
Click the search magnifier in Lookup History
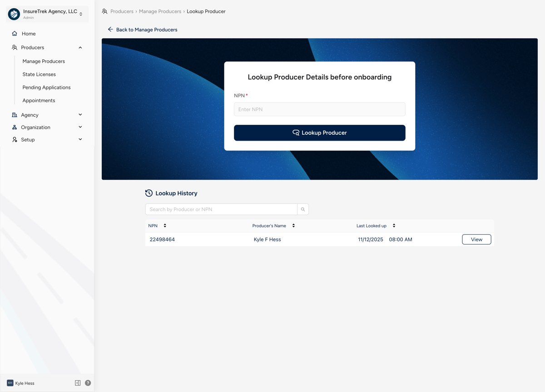(302, 209)
